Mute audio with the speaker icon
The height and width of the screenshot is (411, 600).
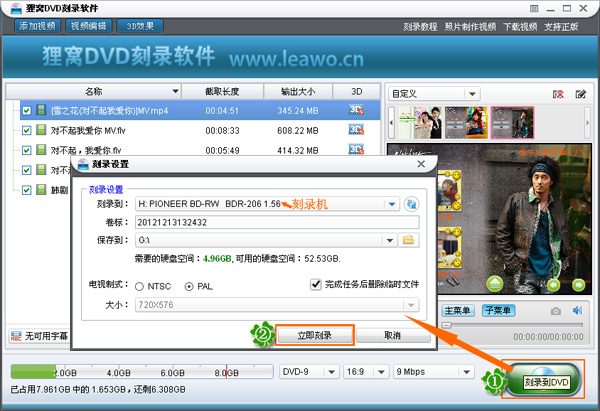[x=577, y=310]
